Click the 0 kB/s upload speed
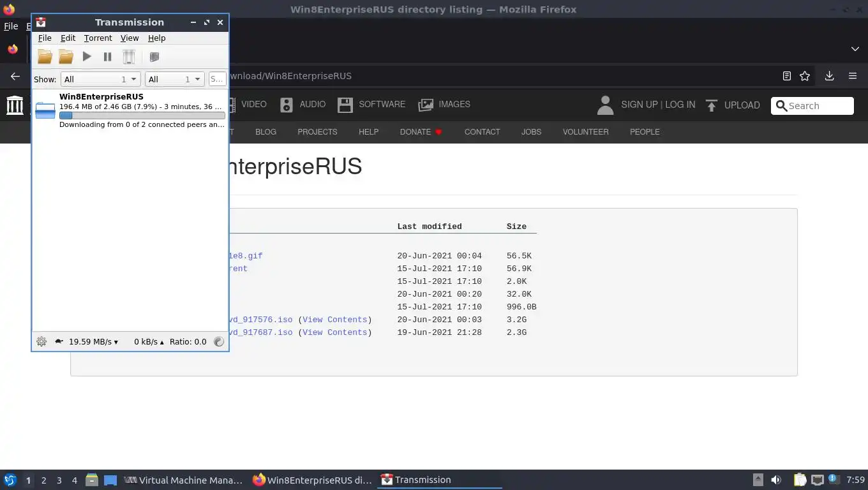Screen dimensions: 868x490 click(x=149, y=341)
